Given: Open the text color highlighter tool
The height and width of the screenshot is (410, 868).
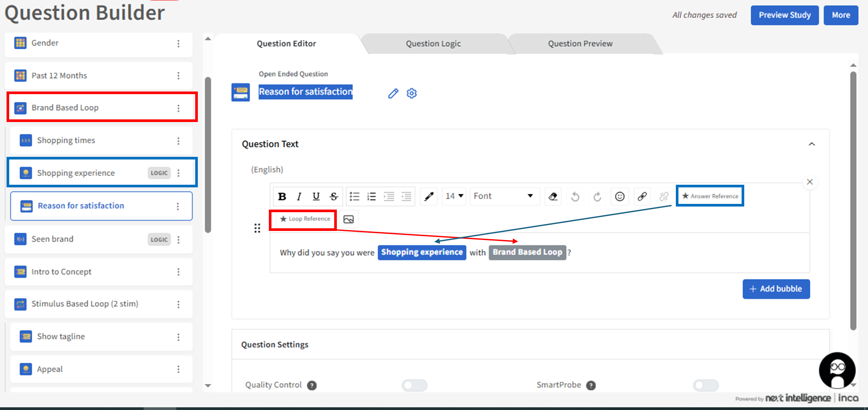Looking at the screenshot, I should click(429, 197).
